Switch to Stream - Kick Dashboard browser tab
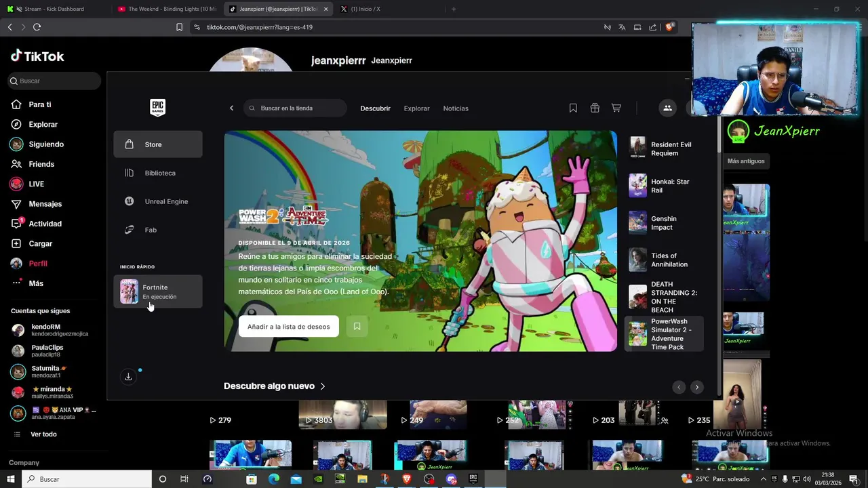This screenshot has height=488, width=868. point(54,9)
